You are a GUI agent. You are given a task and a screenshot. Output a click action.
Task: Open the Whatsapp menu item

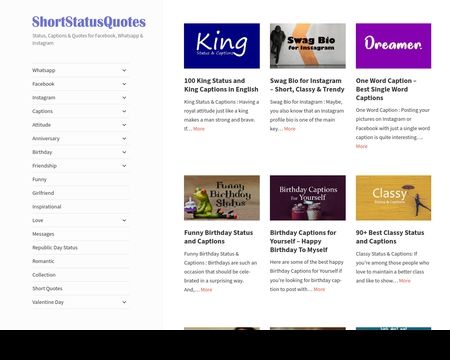tap(44, 70)
